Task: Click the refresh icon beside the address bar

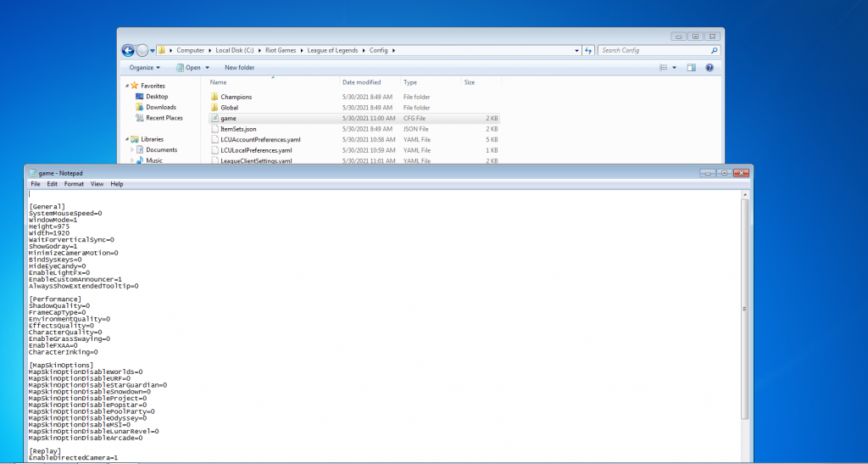Action: 587,50
